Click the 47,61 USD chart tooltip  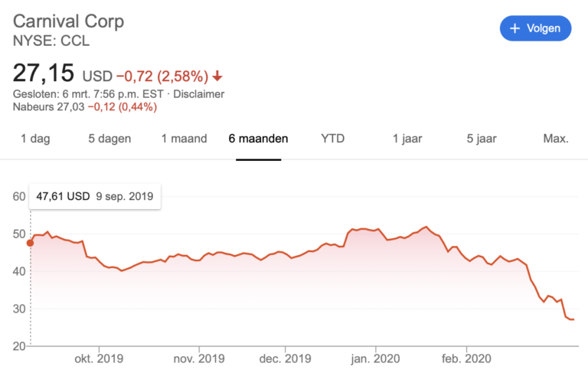(x=94, y=196)
